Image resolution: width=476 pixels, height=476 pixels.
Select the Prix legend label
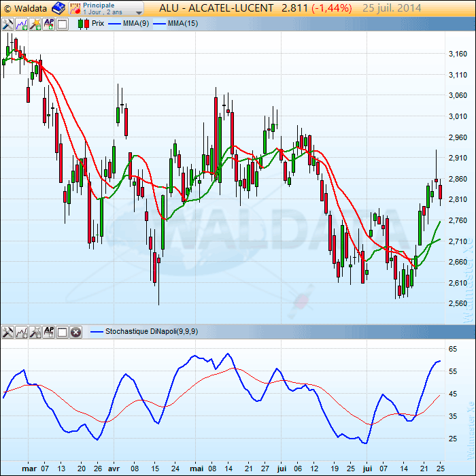tap(98, 23)
